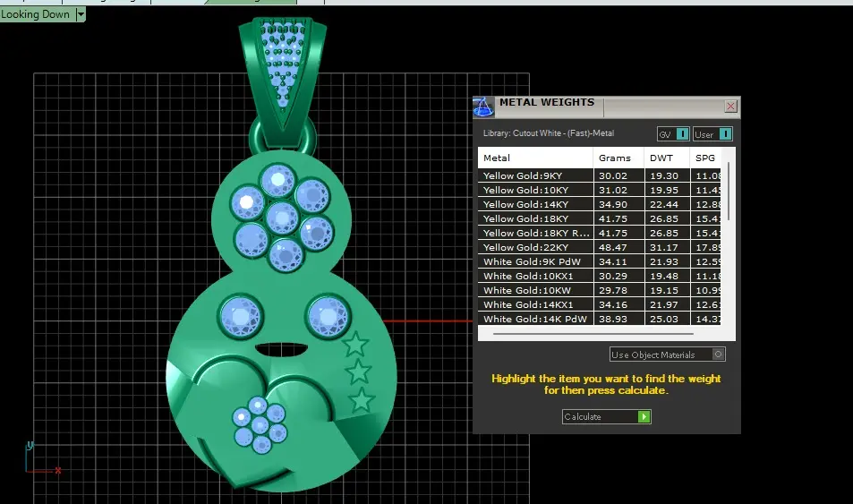
Task: Select the Yellow Gold:22KY row
Action: coord(600,247)
